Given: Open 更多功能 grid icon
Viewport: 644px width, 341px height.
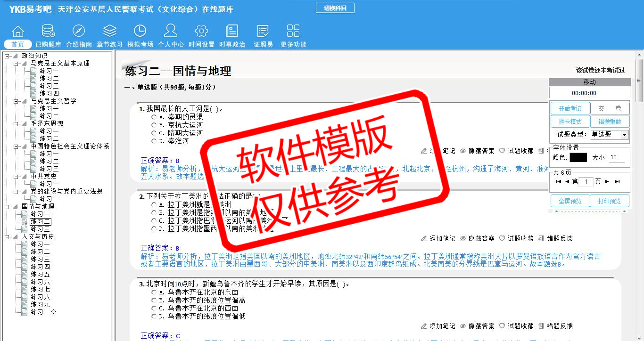Looking at the screenshot, I should [x=293, y=31].
